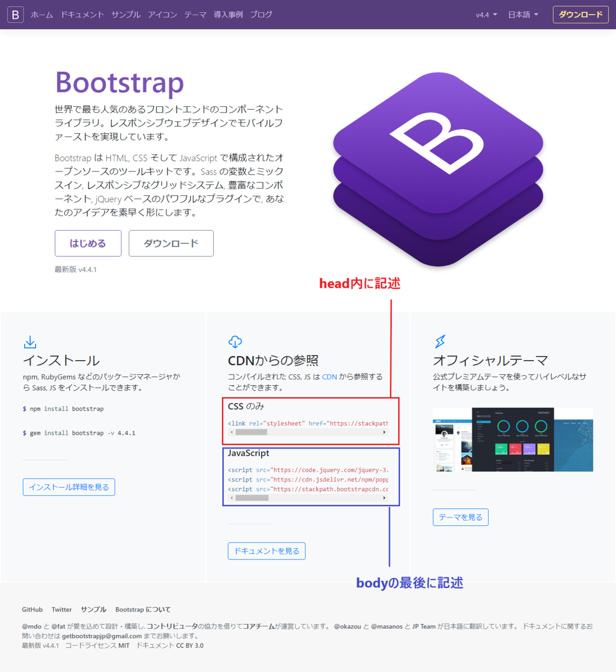Click the 最新版 v4.4.1 text under buttons

[x=76, y=269]
